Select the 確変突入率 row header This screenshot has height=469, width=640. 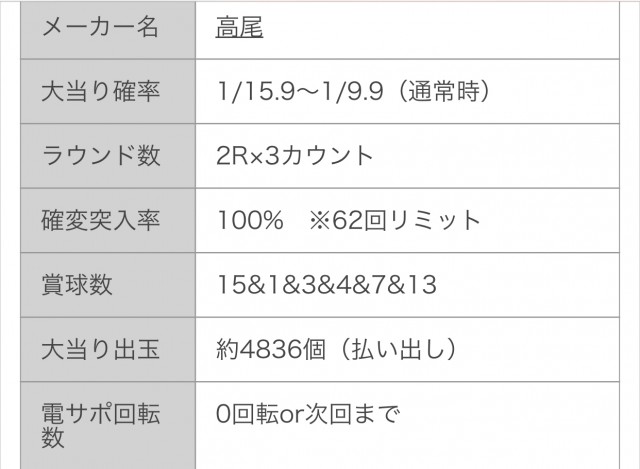tap(99, 220)
